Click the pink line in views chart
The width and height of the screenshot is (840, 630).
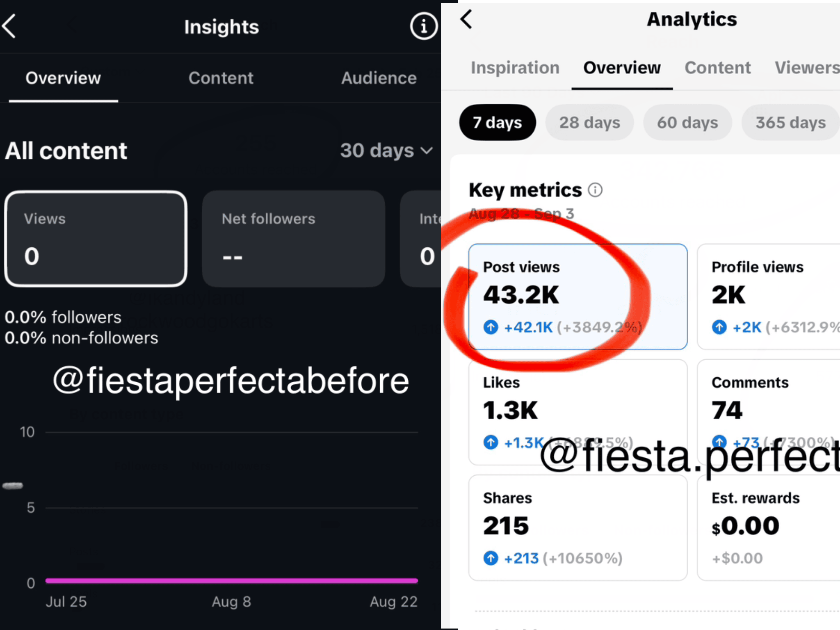(x=232, y=580)
